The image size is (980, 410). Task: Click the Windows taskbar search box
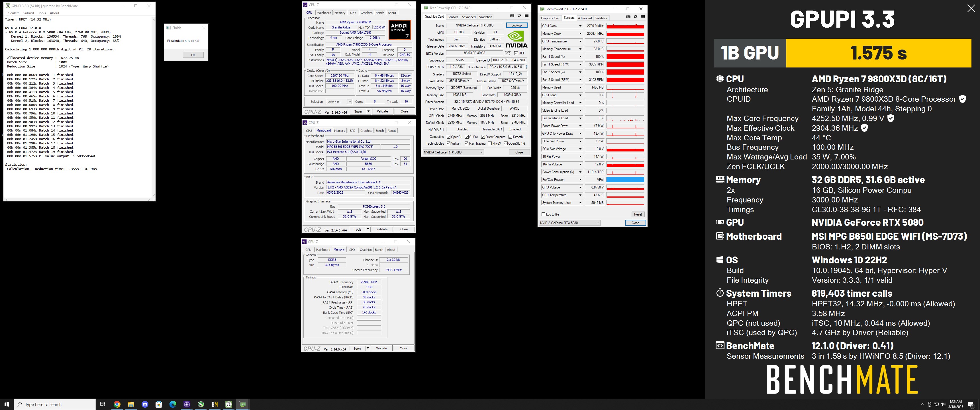[x=55, y=404]
